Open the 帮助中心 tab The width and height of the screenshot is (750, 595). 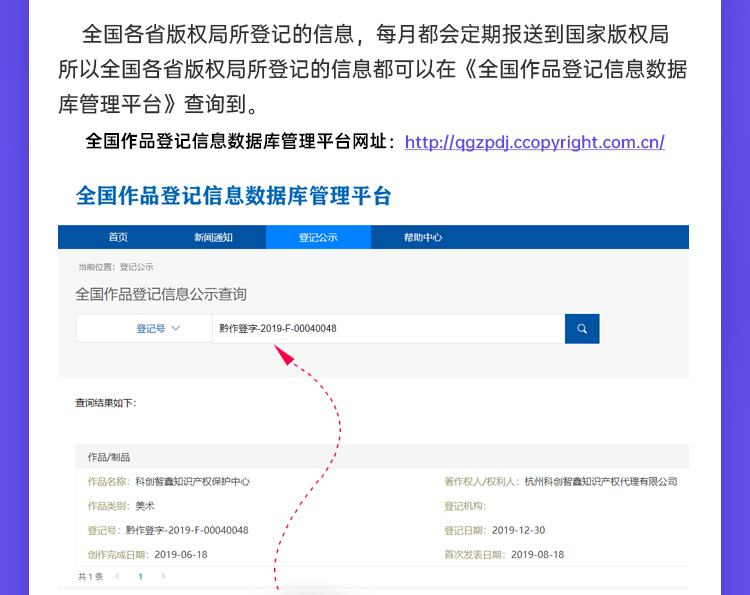[x=423, y=238]
